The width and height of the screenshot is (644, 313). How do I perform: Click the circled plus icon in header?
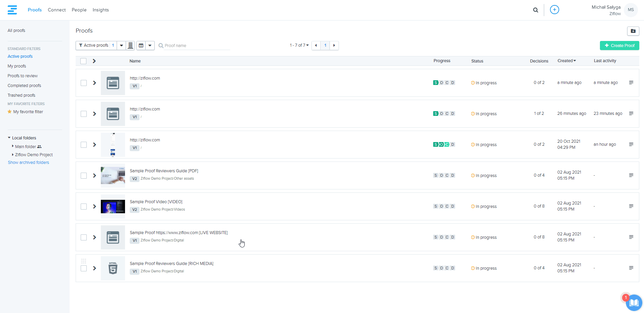coord(554,10)
